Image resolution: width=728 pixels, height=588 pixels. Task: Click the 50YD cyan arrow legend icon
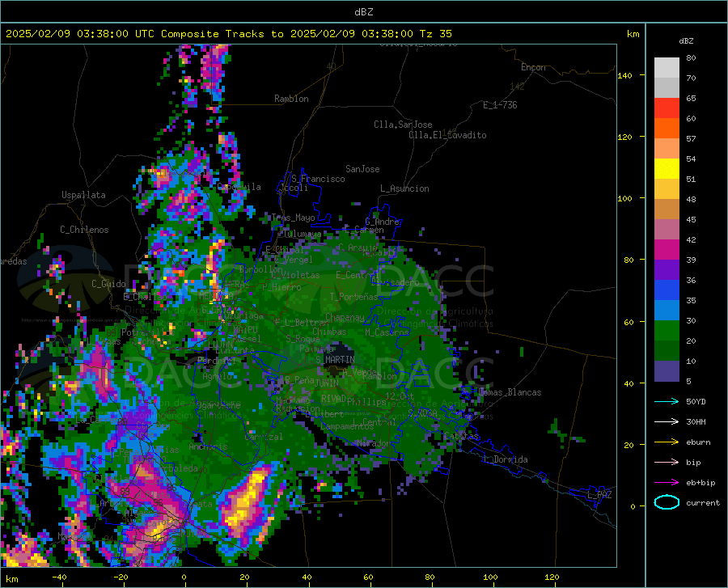(x=667, y=401)
